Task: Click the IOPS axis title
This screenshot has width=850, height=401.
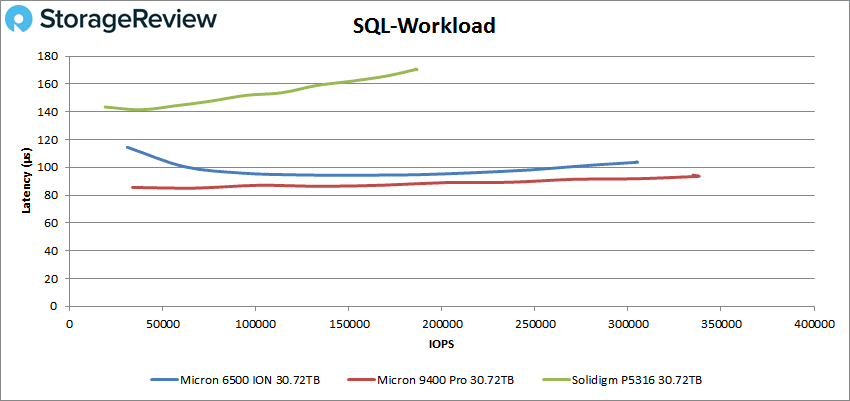Action: pyautogui.click(x=442, y=344)
